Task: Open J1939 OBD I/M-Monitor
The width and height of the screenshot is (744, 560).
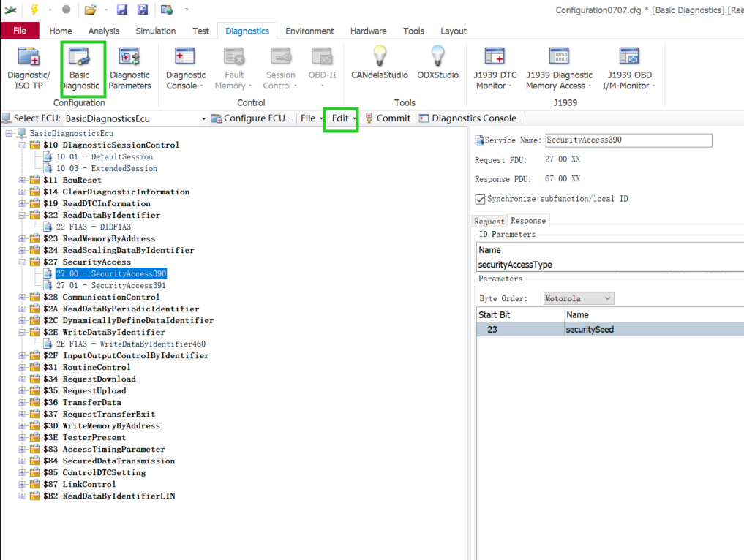Action: pos(629,68)
